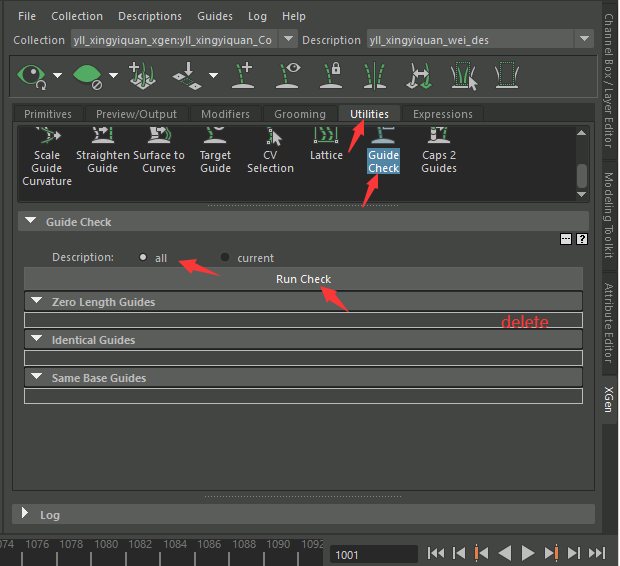
Task: Click the help question mark icon
Action: 581,239
